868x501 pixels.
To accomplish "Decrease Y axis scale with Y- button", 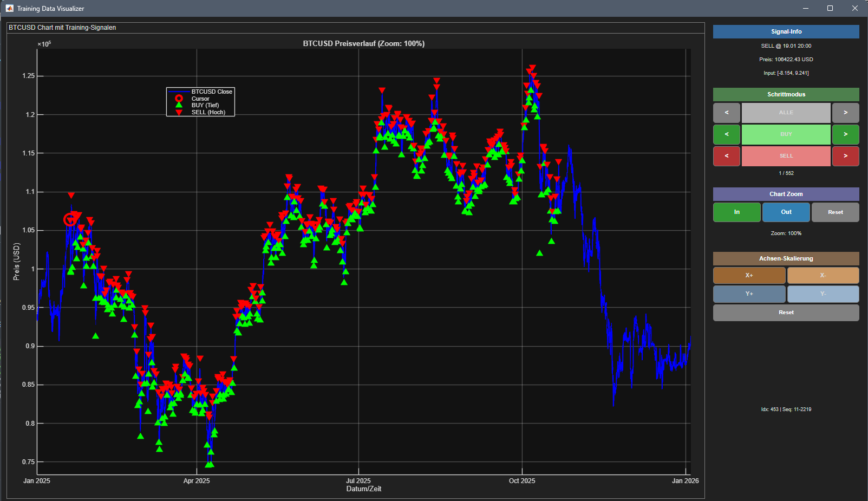I will tap(823, 294).
